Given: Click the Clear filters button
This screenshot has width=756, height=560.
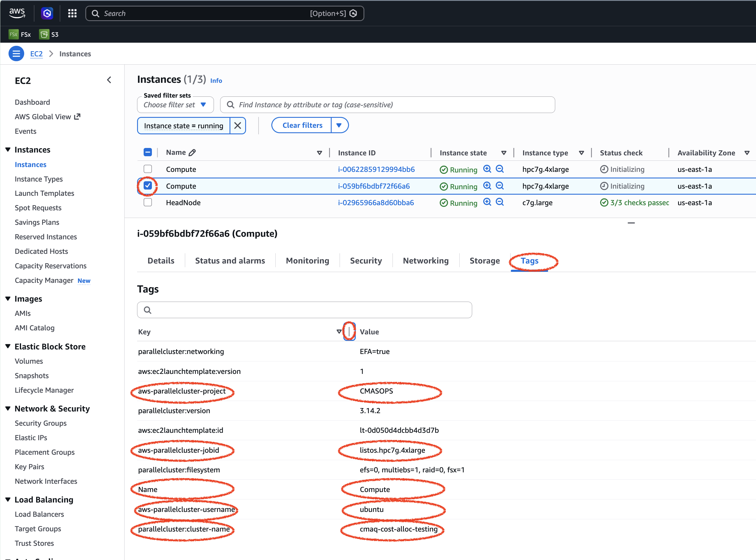Looking at the screenshot, I should click(302, 125).
